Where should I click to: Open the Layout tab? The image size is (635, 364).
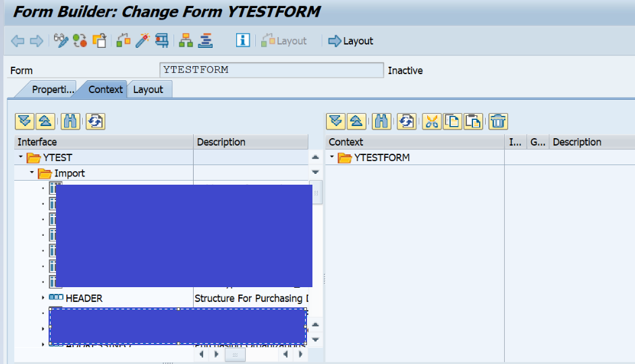tap(148, 90)
